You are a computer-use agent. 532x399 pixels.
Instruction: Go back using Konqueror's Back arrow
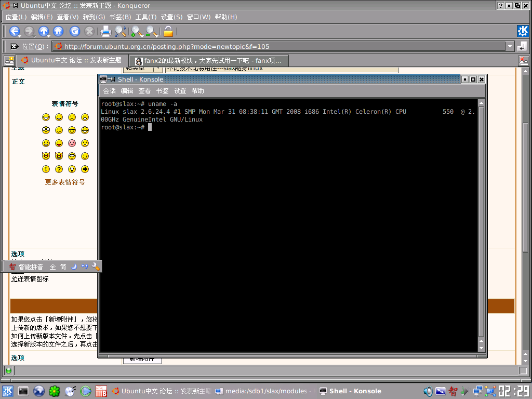click(14, 31)
